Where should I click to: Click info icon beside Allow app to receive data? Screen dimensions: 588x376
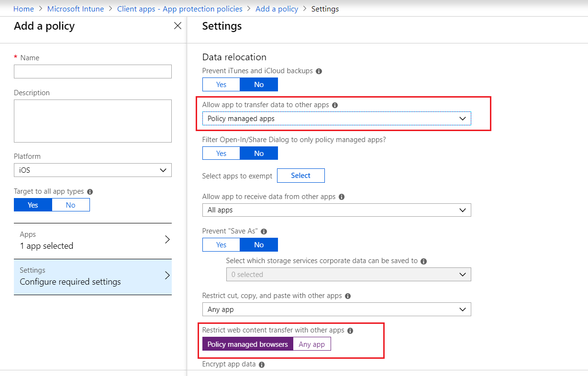pyautogui.click(x=342, y=197)
